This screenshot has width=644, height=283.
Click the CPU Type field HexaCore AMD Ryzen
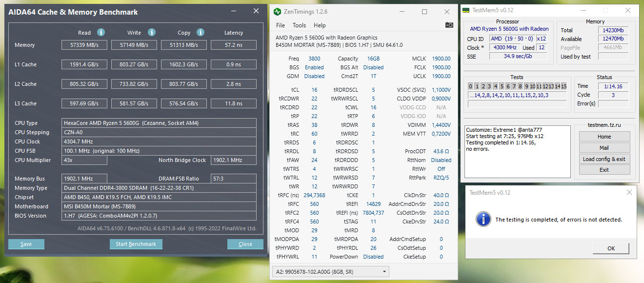159,123
